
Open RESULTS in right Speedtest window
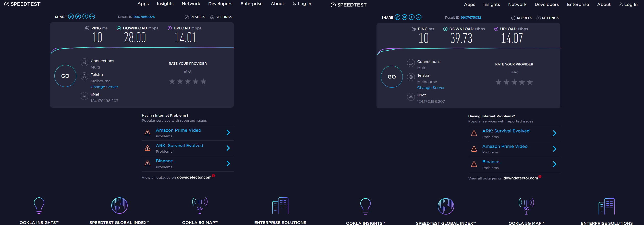pos(521,18)
